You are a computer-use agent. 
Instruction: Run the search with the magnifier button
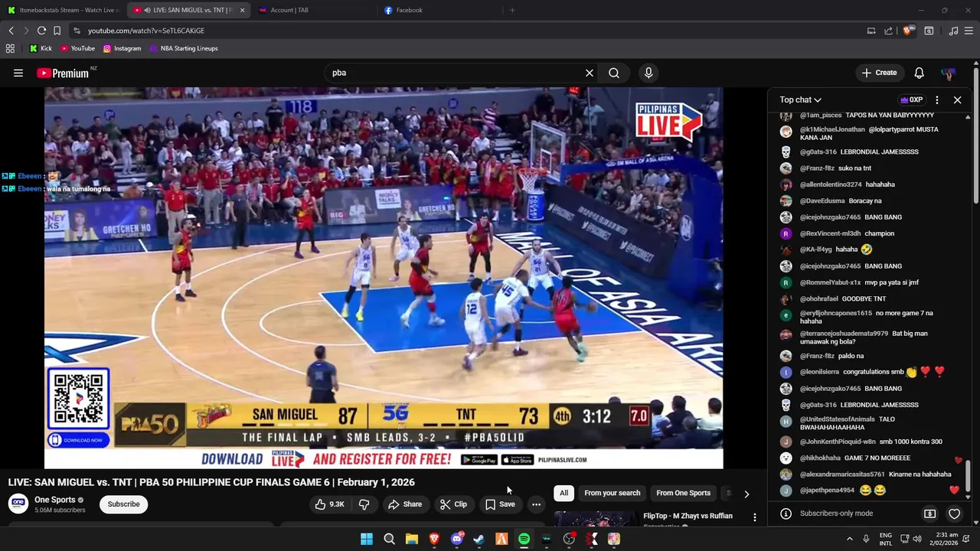(x=614, y=73)
